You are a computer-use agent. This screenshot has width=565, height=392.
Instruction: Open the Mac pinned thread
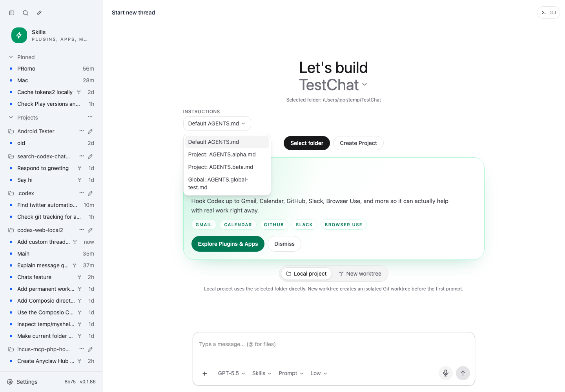[51, 80]
